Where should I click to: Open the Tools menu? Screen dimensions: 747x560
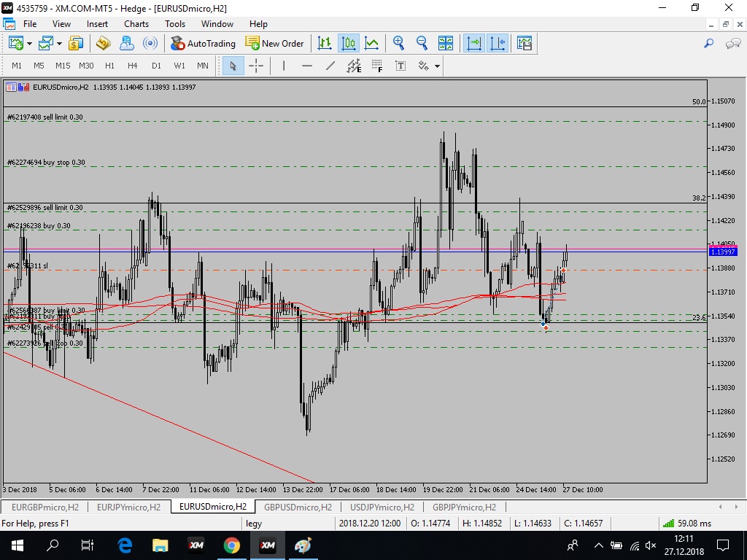pyautogui.click(x=175, y=24)
